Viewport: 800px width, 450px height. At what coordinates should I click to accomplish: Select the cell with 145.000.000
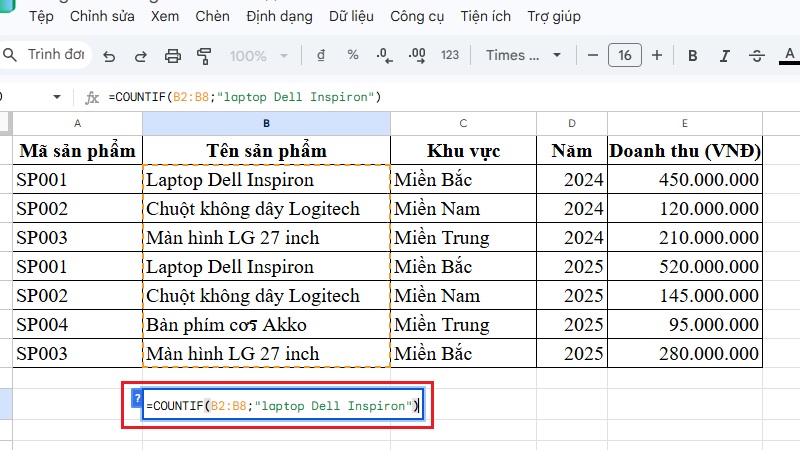(685, 295)
